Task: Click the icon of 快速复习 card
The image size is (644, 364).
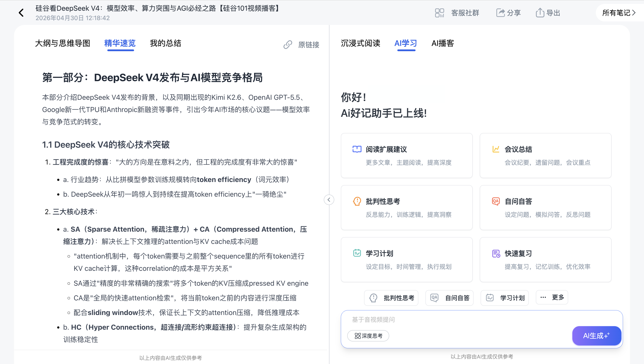Action: tap(496, 254)
